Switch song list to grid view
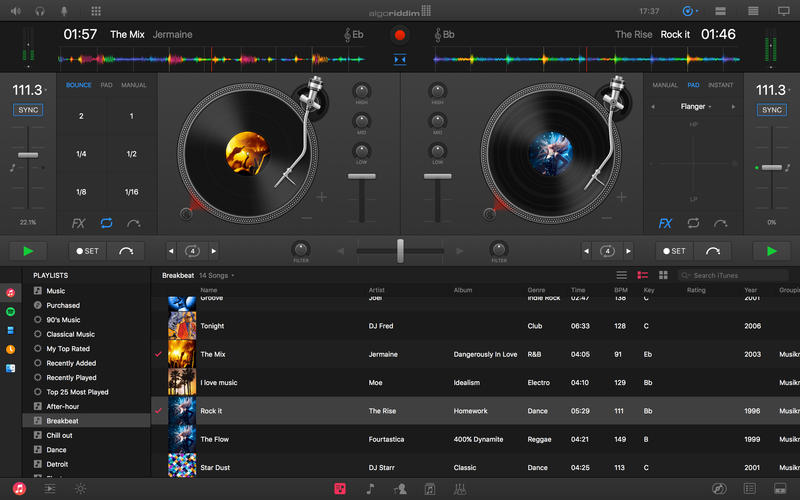The height and width of the screenshot is (500, 800). 663,275
